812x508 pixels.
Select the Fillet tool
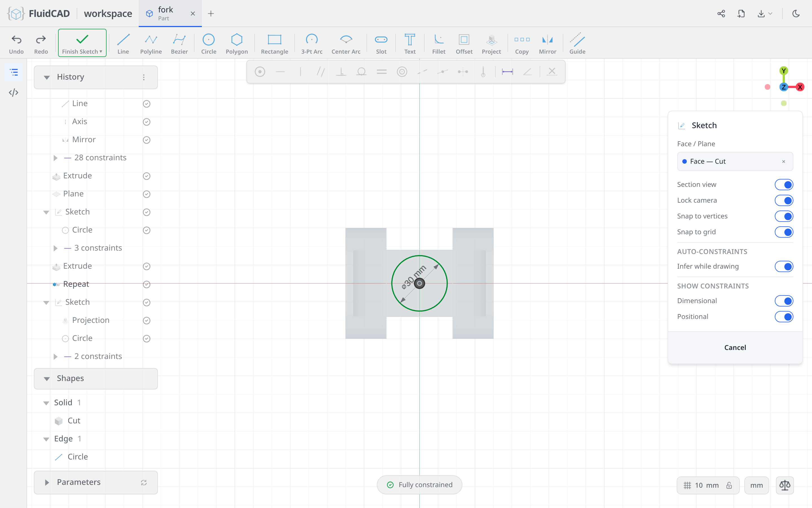click(x=438, y=43)
